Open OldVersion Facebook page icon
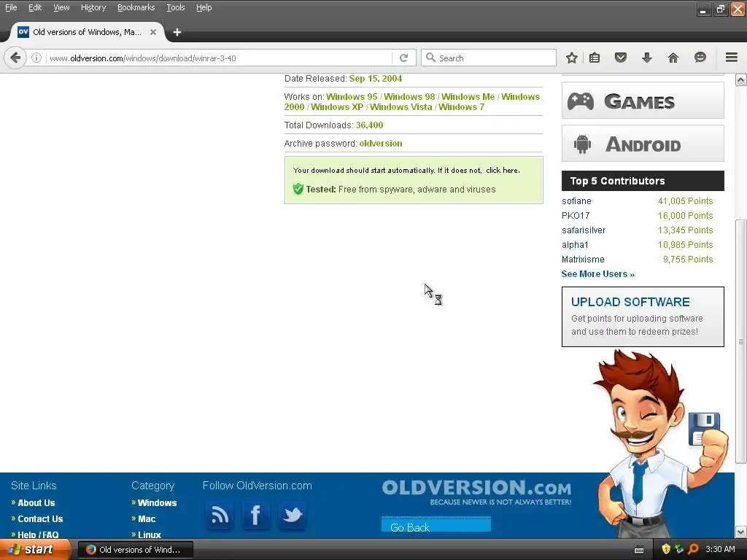Screen dimensions: 747x560 tap(256, 515)
